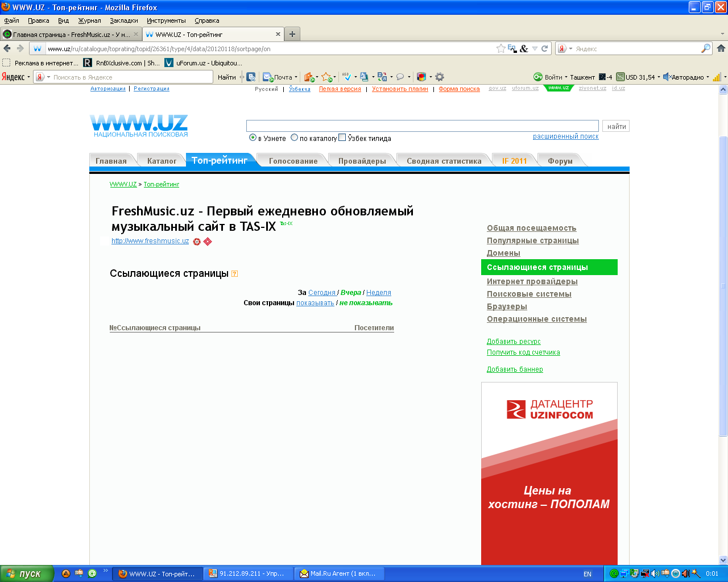Select the 'в Узнете' radio option

(x=253, y=138)
